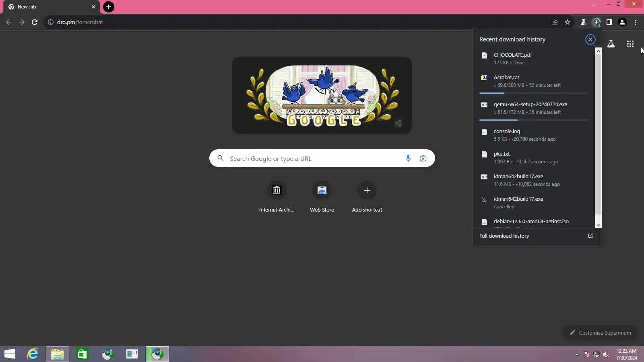Screen dimensions: 644x362
Task: Open full download history in new tab icon
Action: pyautogui.click(x=590, y=236)
